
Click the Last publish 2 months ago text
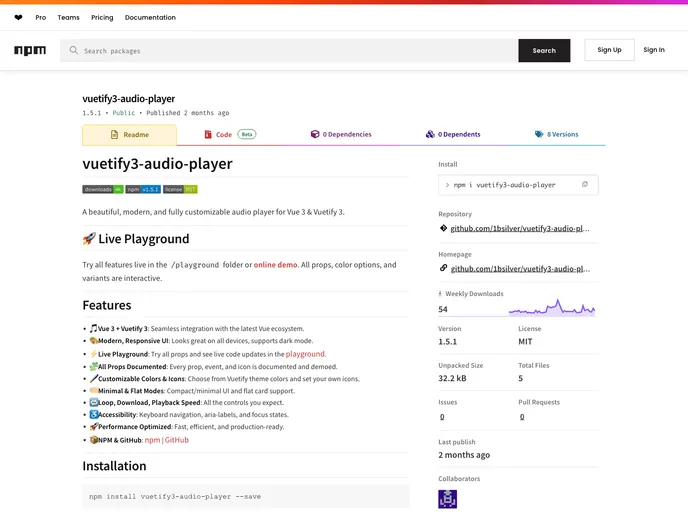(x=464, y=455)
